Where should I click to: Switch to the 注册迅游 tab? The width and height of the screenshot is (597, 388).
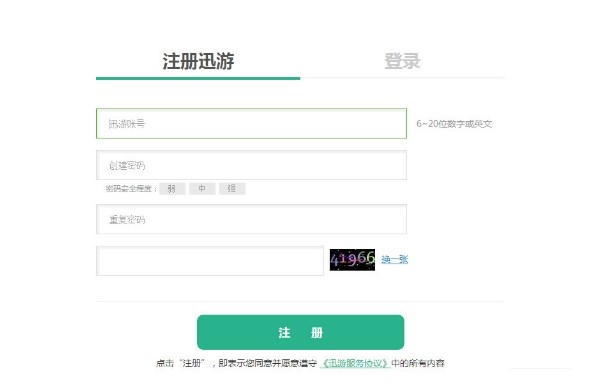[x=198, y=61]
